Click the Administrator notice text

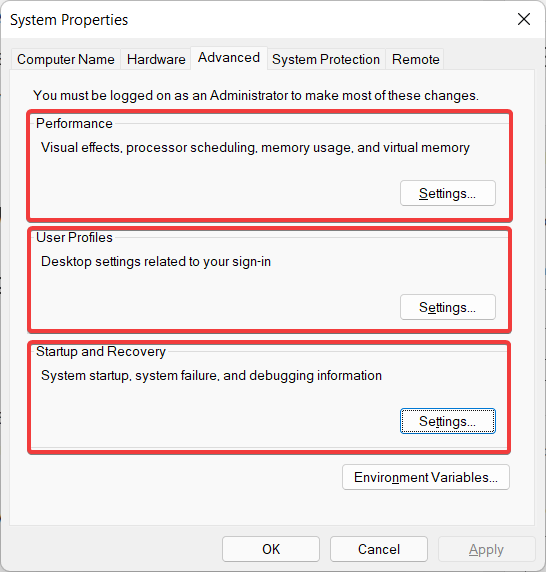(256, 96)
